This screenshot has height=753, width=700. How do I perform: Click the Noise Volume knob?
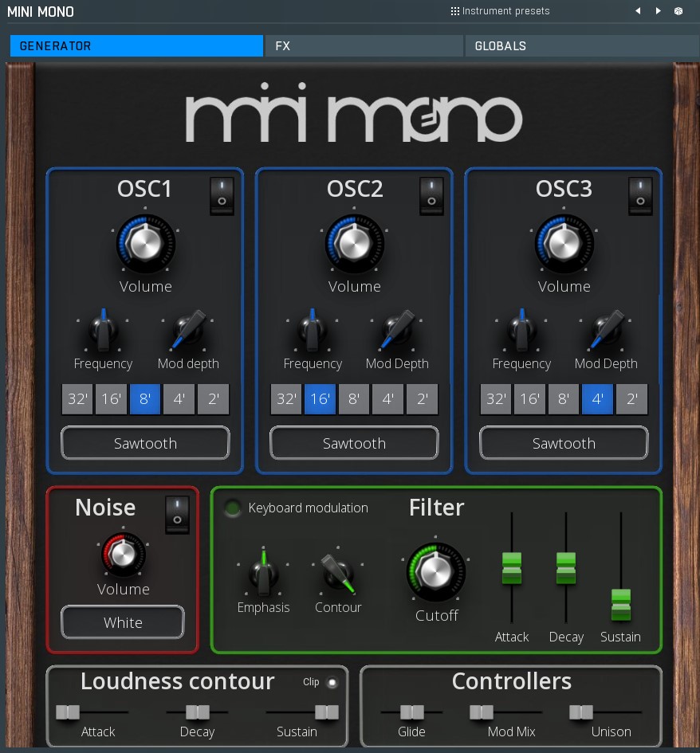pyautogui.click(x=123, y=555)
